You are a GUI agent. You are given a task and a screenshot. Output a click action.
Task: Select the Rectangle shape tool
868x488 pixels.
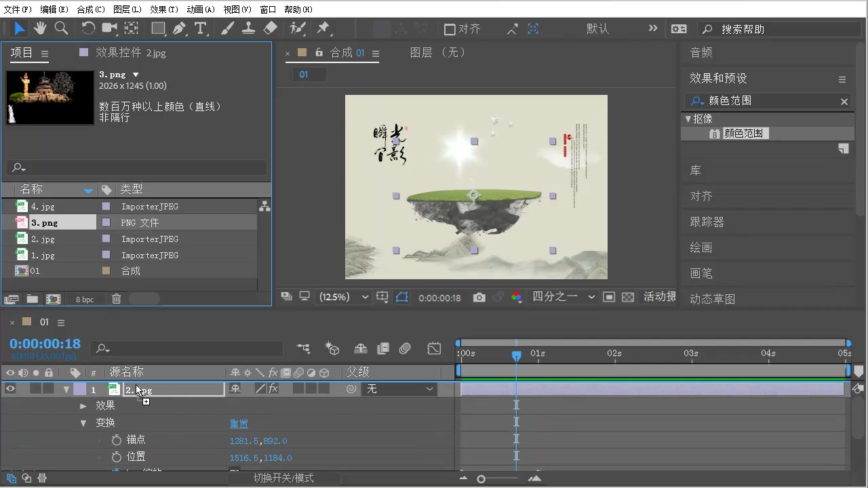point(158,28)
